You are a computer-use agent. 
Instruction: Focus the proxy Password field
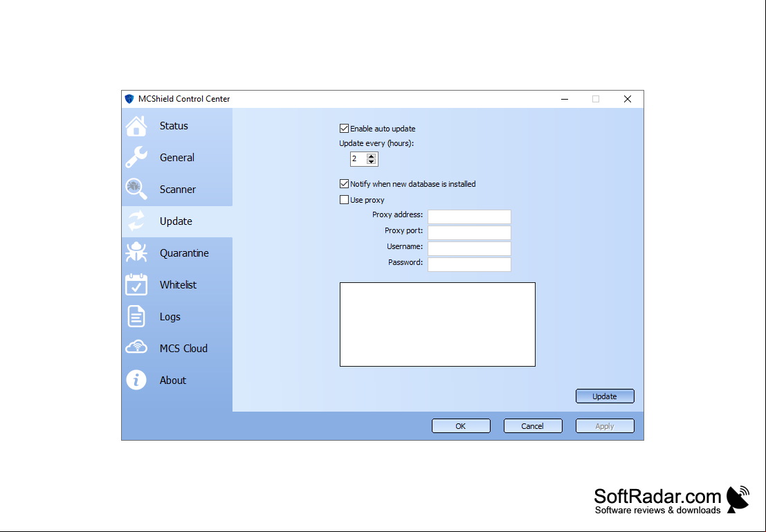(x=469, y=264)
